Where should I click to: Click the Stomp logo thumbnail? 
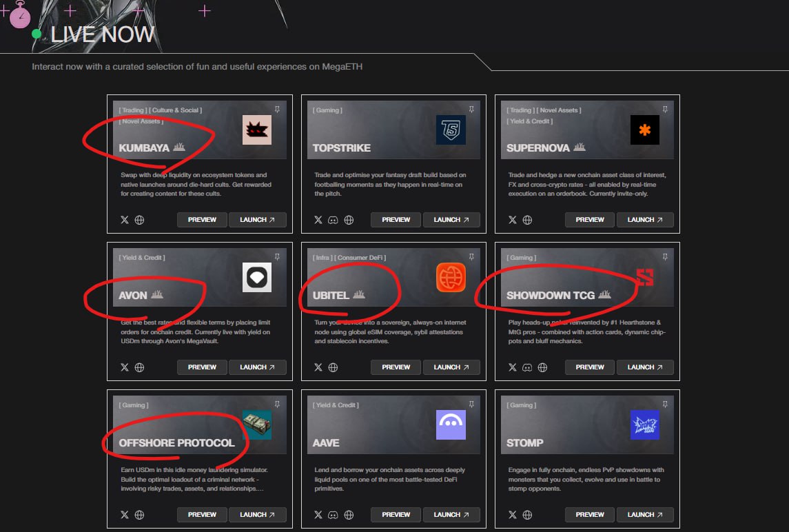click(645, 424)
